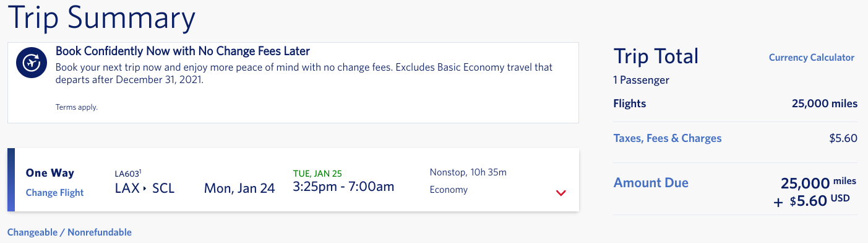This screenshot has height=243, width=868.
Task: Open Changeable / Nonrefundable fare rules link
Action: (69, 232)
